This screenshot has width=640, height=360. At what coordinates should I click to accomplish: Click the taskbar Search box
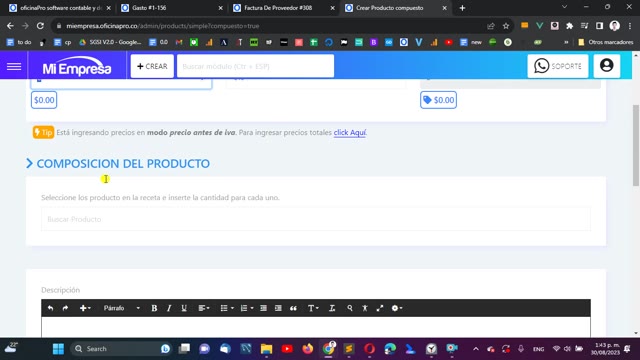[121, 349]
